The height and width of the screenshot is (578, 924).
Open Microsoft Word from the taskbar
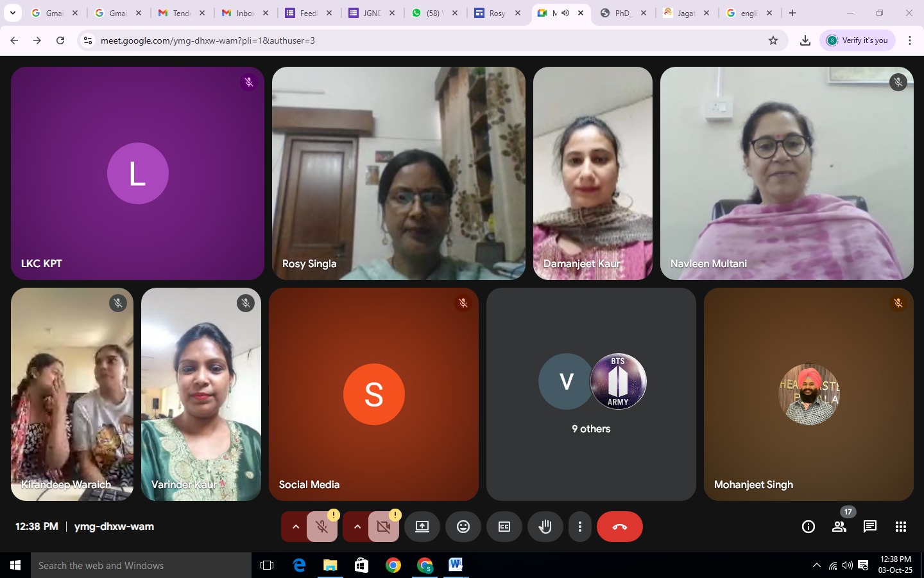point(456,565)
